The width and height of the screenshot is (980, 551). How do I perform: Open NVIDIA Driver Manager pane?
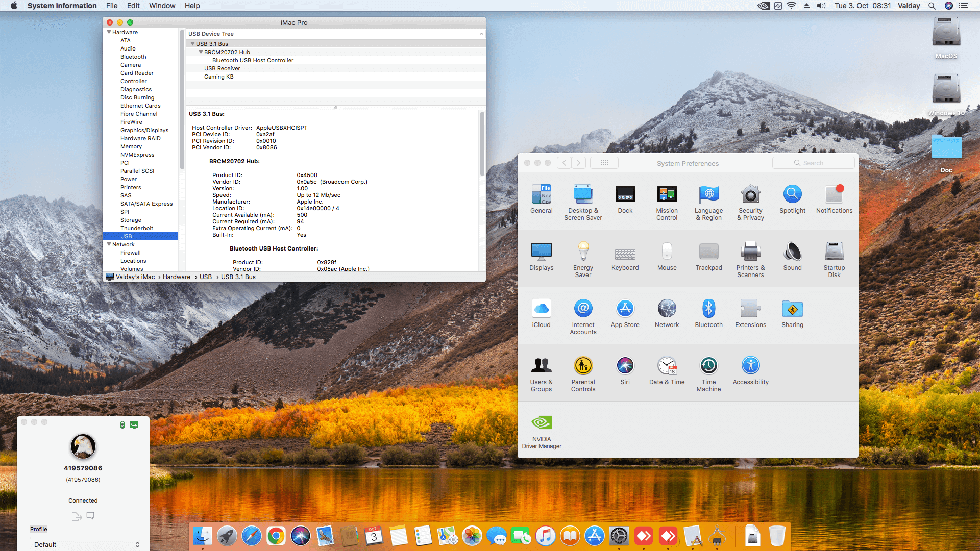541,431
